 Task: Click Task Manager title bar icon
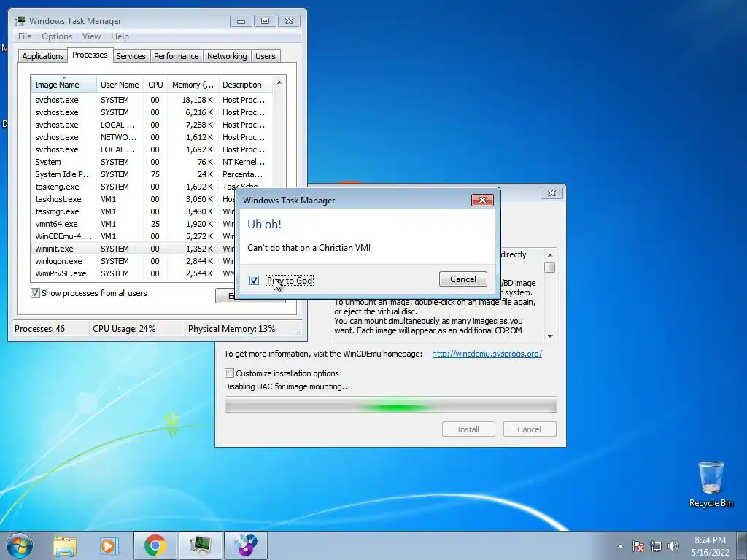pyautogui.click(x=20, y=21)
